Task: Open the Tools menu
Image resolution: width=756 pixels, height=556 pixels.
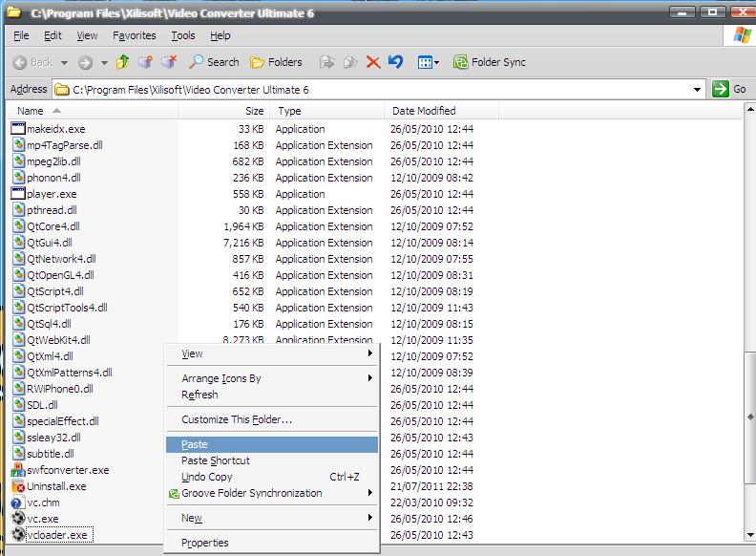Action: point(183,35)
